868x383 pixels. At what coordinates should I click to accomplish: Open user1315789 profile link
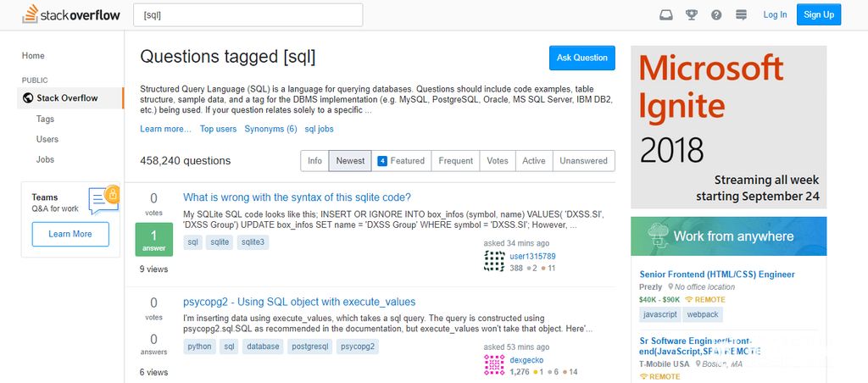(x=532, y=256)
